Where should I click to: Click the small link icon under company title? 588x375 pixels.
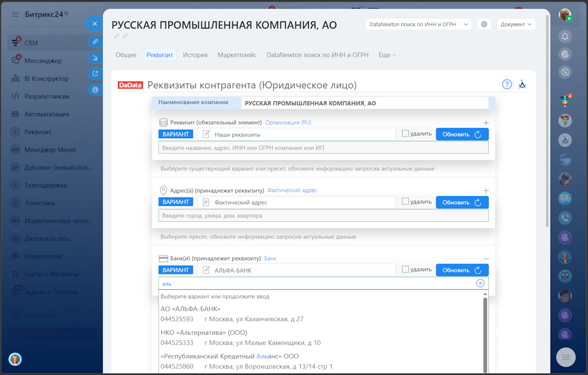pyautogui.click(x=125, y=36)
